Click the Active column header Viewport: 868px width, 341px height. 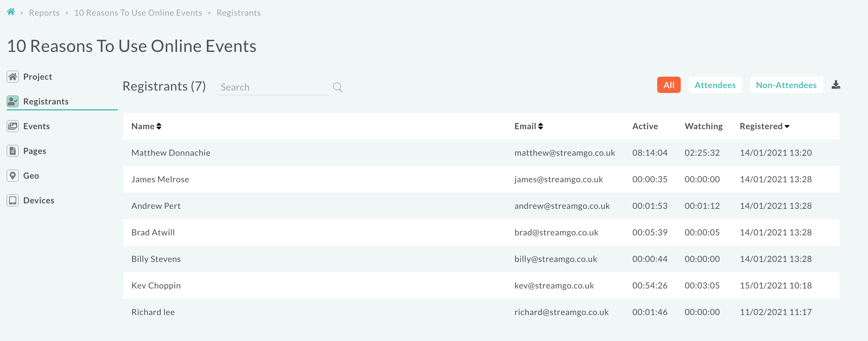tap(645, 126)
